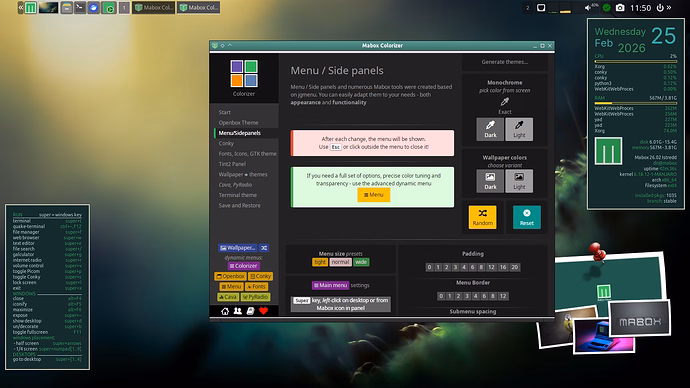Viewport: 690px width, 388px height.
Task: Click the yellow Random shuffle button
Action: pyautogui.click(x=482, y=217)
